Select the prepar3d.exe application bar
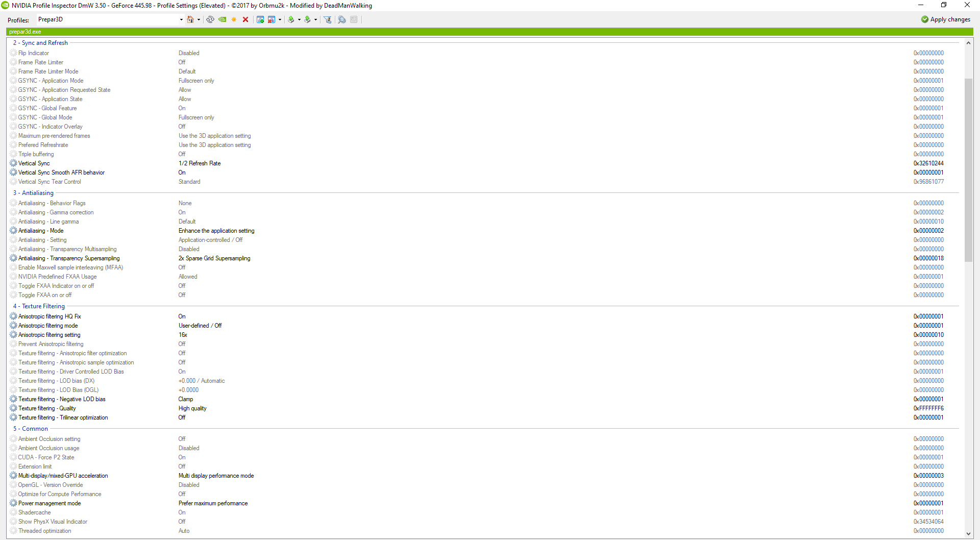This screenshot has height=540, width=980. (489, 32)
